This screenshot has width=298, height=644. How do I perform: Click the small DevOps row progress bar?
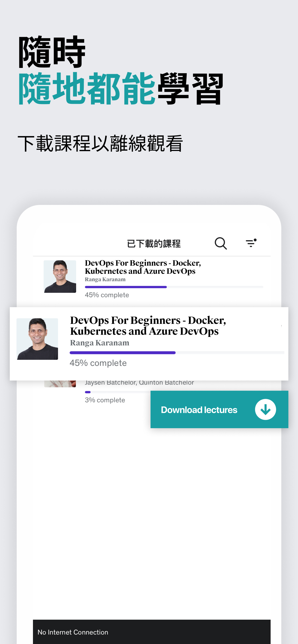174,287
